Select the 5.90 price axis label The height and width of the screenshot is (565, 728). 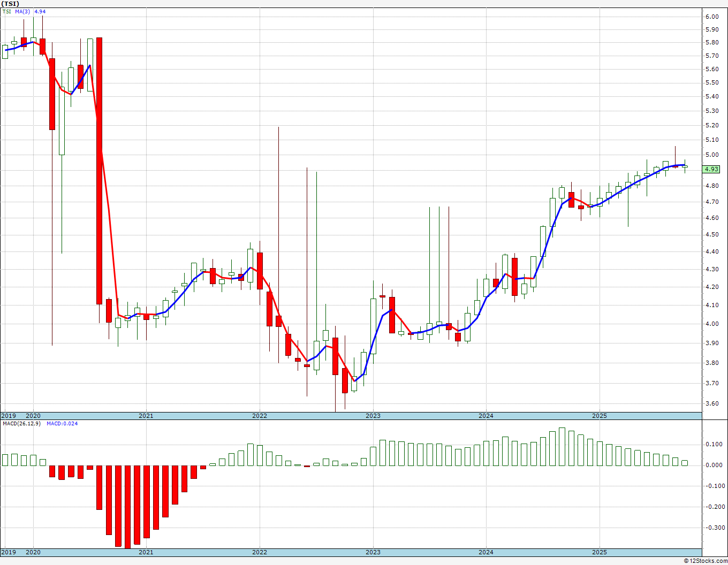click(x=712, y=29)
